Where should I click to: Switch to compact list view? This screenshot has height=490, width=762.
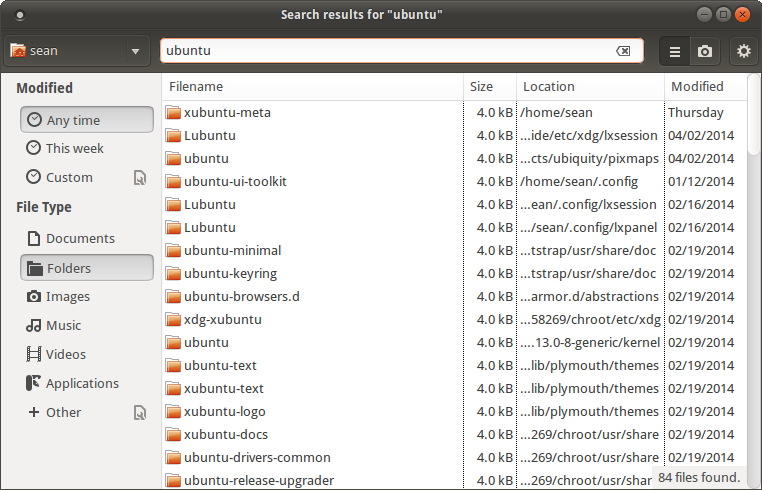click(x=675, y=51)
